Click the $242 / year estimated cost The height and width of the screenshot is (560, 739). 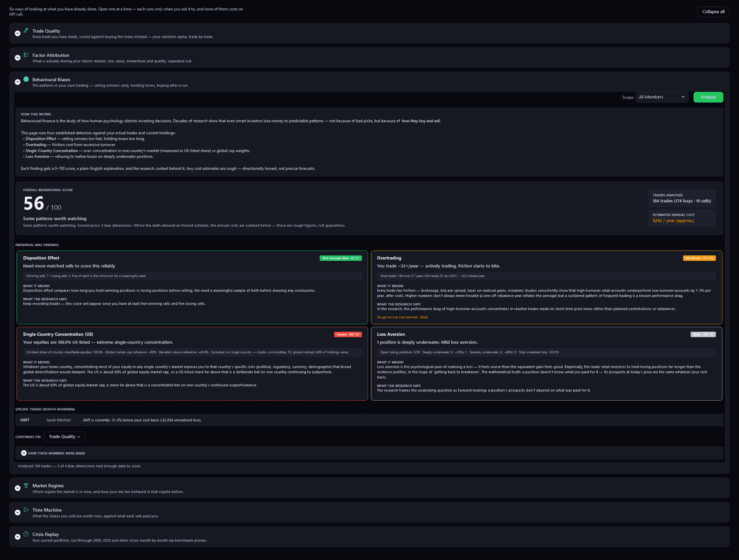673,221
